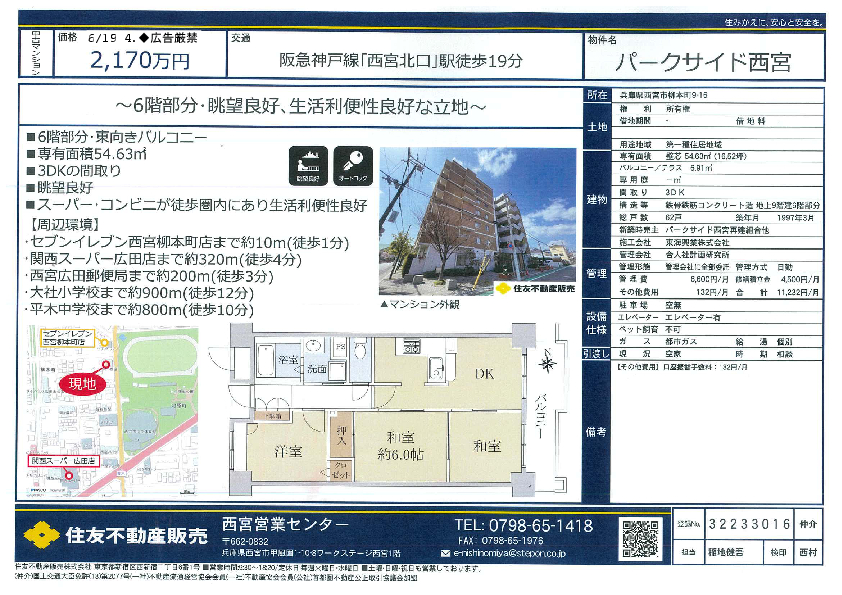This screenshot has width=842, height=595.
Task: Click the 眺望良好 view feature icon
Action: click(x=307, y=165)
